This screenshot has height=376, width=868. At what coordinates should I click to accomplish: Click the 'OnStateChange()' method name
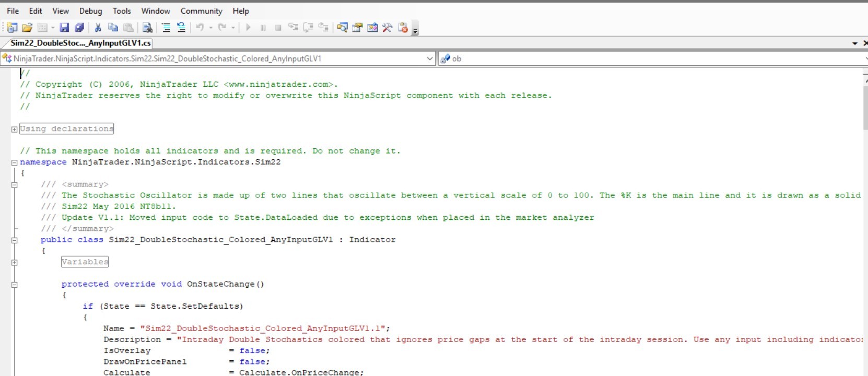226,284
